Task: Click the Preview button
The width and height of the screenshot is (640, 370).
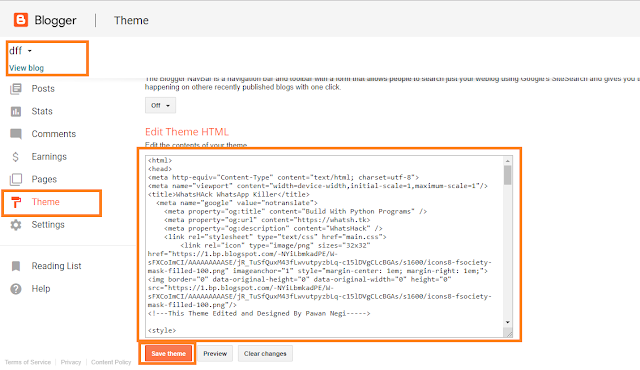Action: [215, 353]
